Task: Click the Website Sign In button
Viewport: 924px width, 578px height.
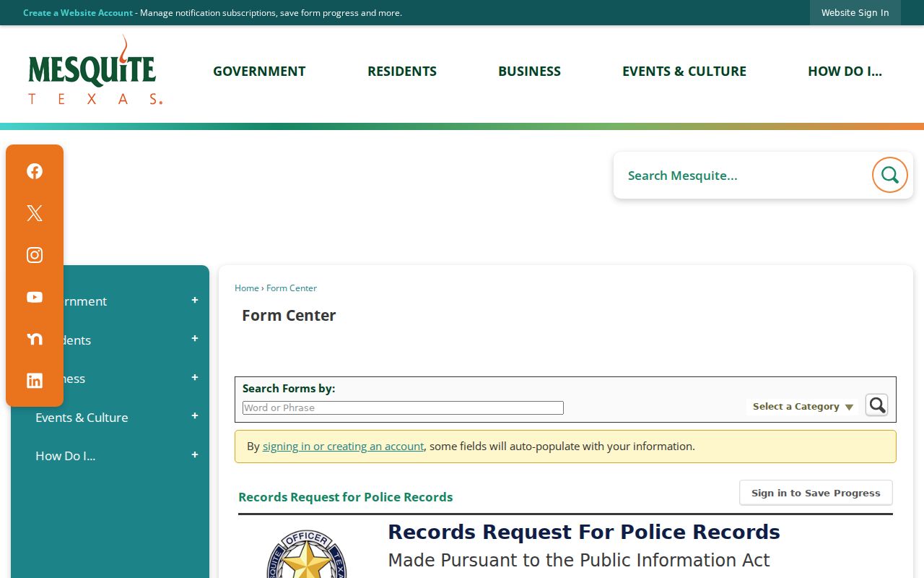Action: click(x=855, y=13)
